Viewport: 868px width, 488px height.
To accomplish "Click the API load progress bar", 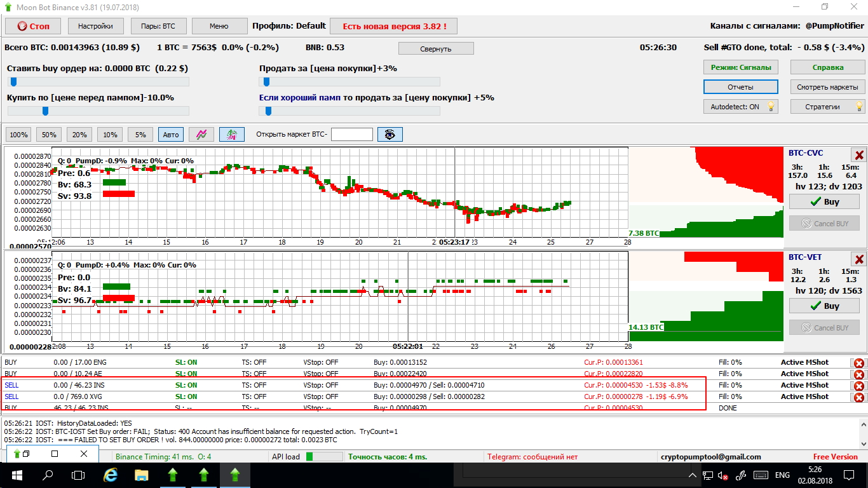I will click(x=324, y=456).
